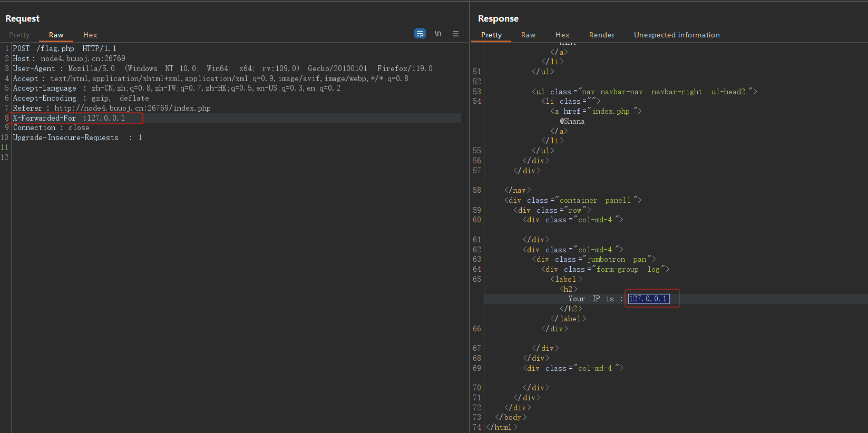The image size is (868, 433).
Task: Click the Host header line node4.buuoj.cn:26769
Action: click(x=69, y=58)
